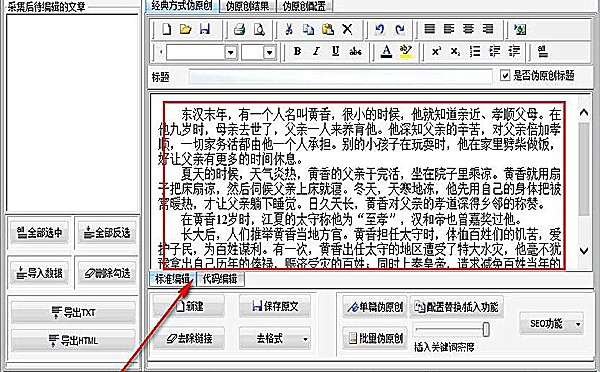Click the Copy icon
This screenshot has width=600, height=372.
308,29
